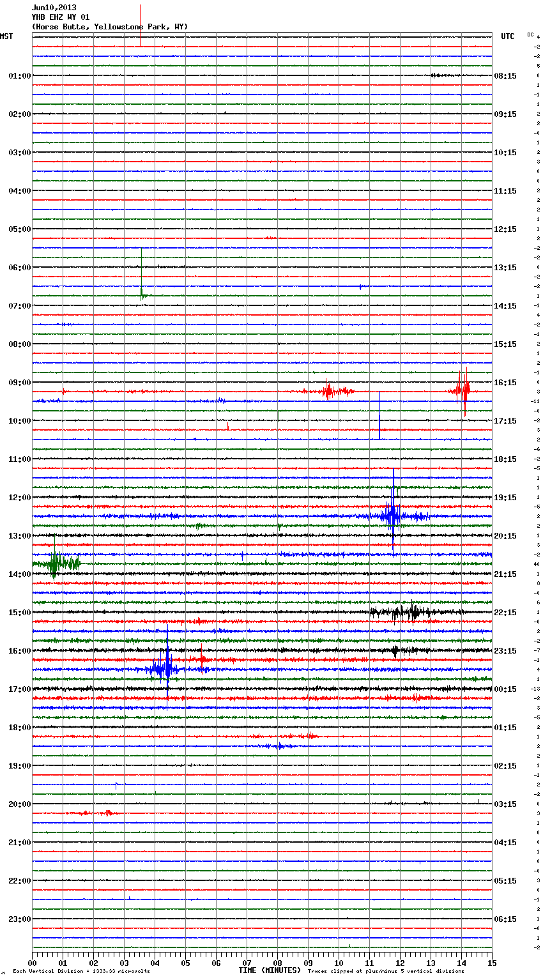Click the 03:15 UTC time label
This screenshot has height=980, width=543.
[x=505, y=804]
